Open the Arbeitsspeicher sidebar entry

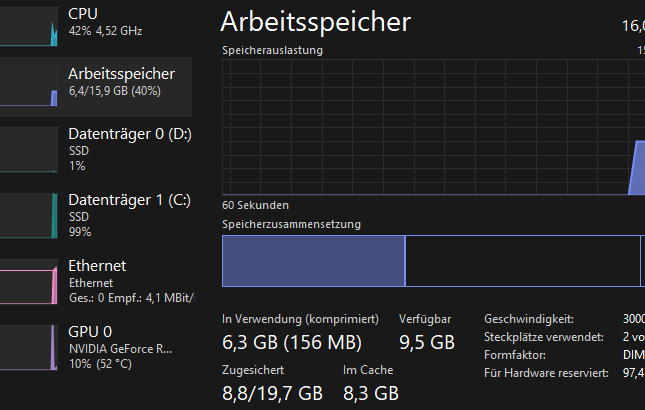[96, 87]
